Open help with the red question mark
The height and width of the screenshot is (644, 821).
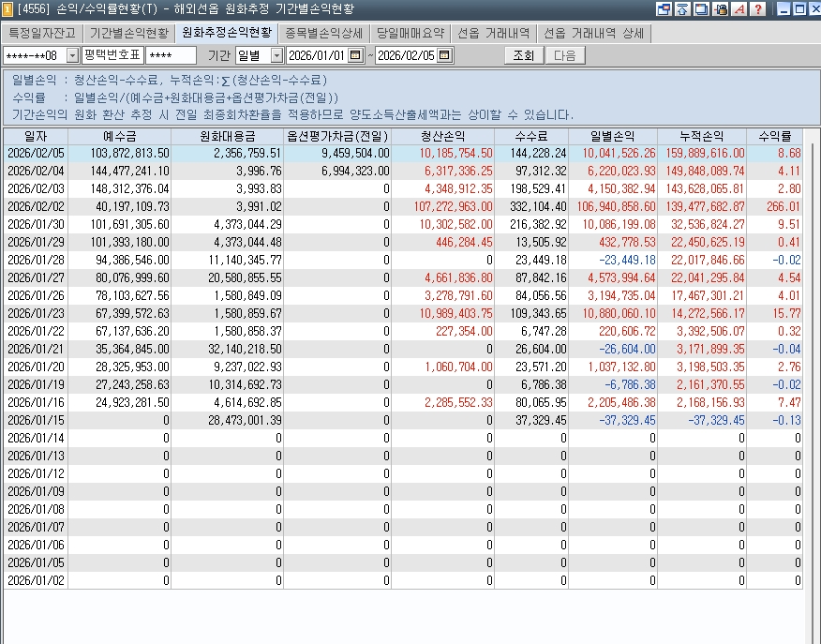757,8
